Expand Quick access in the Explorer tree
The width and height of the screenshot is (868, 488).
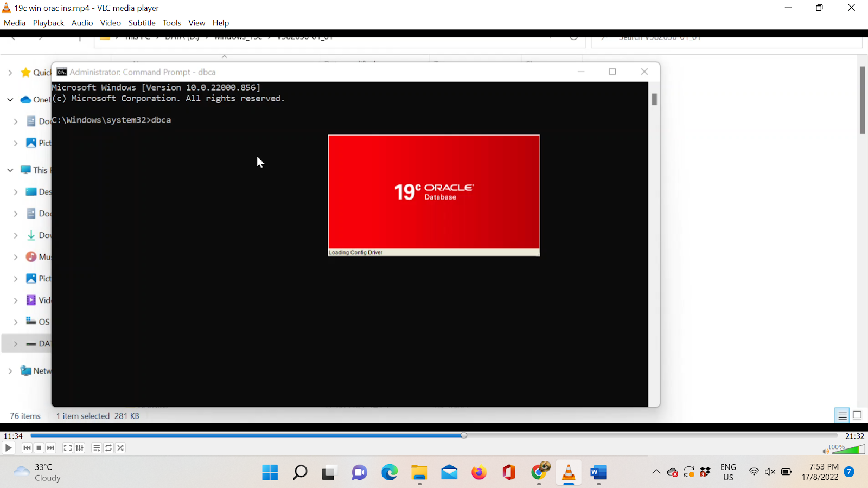10,73
